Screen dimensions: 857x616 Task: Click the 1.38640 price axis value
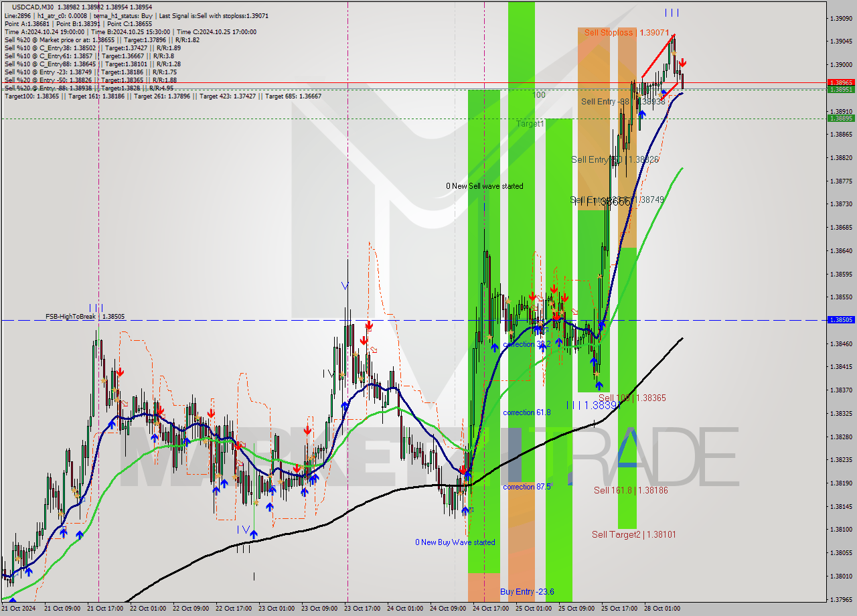(x=840, y=251)
